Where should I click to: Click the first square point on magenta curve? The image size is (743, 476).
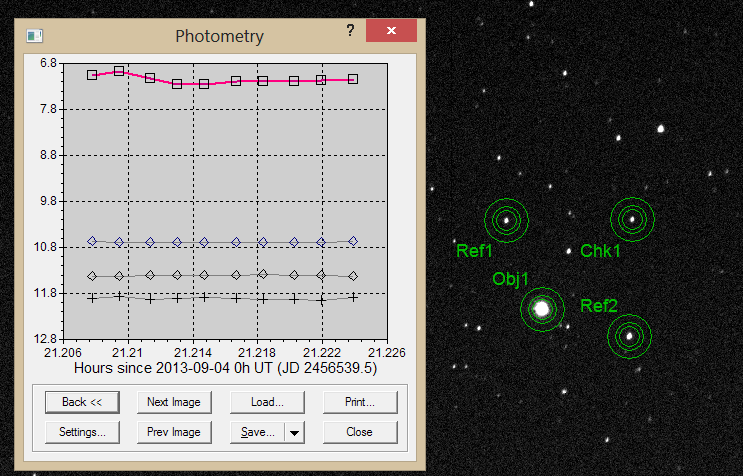tap(92, 75)
